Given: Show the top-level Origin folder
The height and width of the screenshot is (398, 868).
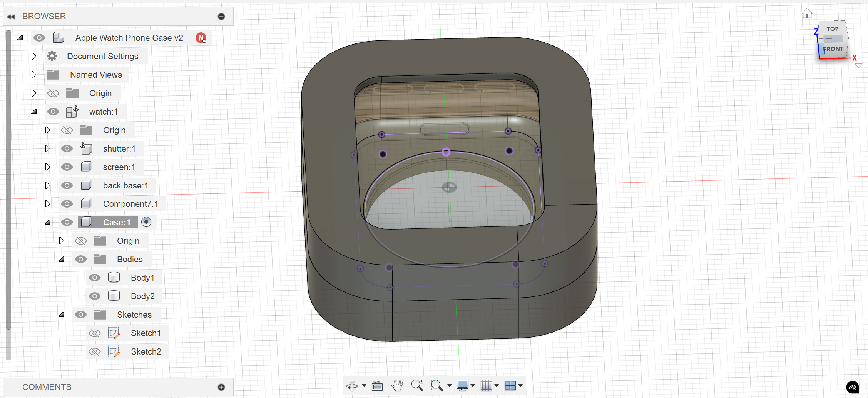Looking at the screenshot, I should [x=53, y=93].
